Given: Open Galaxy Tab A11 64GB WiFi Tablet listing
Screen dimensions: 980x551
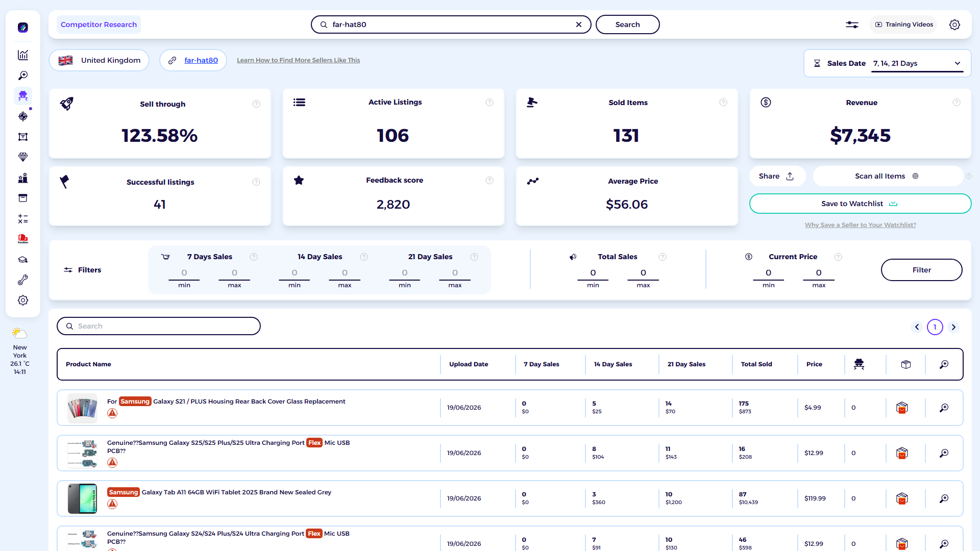Looking at the screenshot, I should tap(219, 492).
